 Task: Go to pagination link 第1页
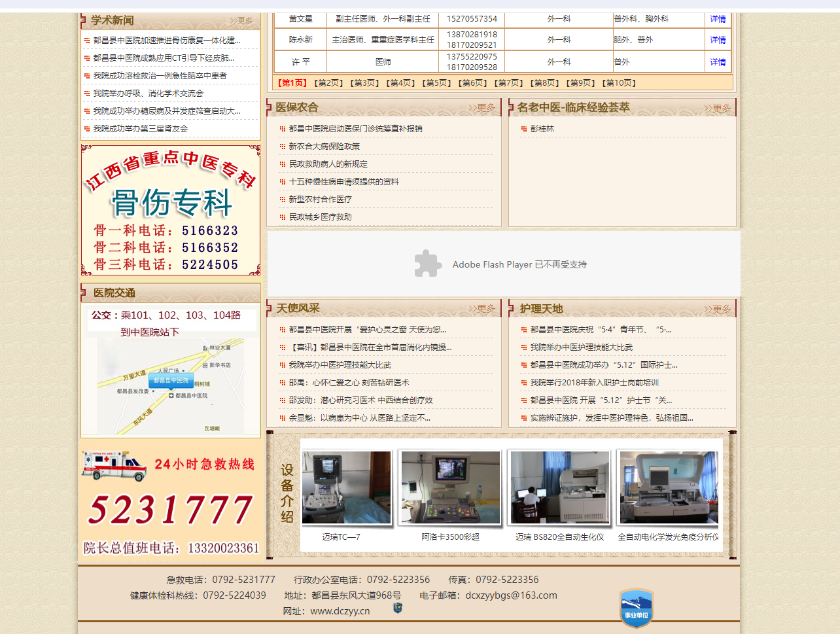tap(292, 83)
